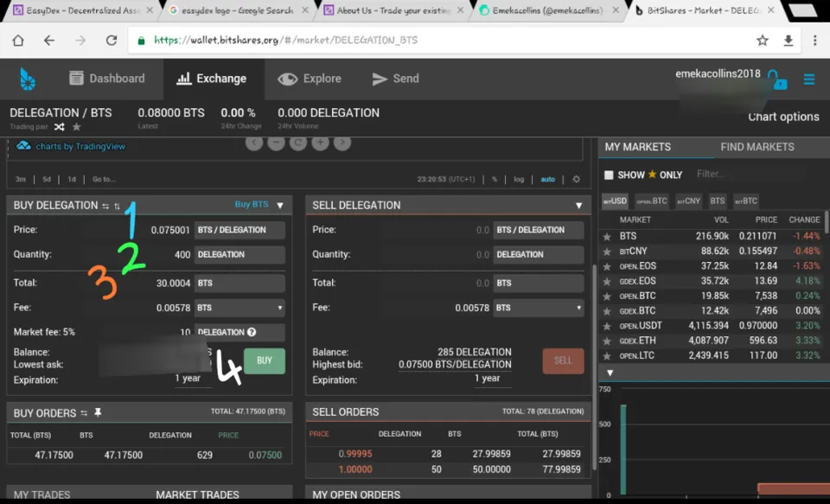Select bitBTC base market tab
This screenshot has width=830, height=504.
[746, 201]
